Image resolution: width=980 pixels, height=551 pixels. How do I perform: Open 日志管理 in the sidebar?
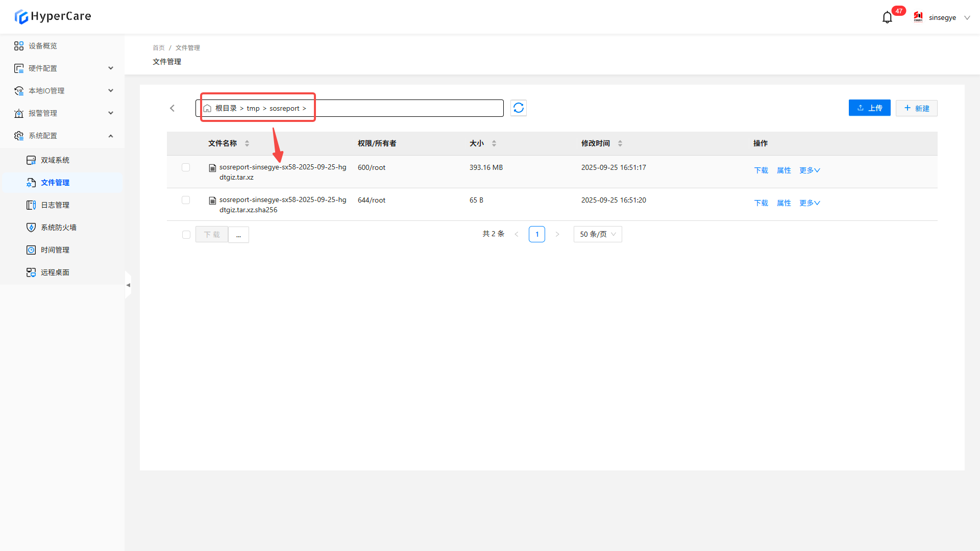55,205
